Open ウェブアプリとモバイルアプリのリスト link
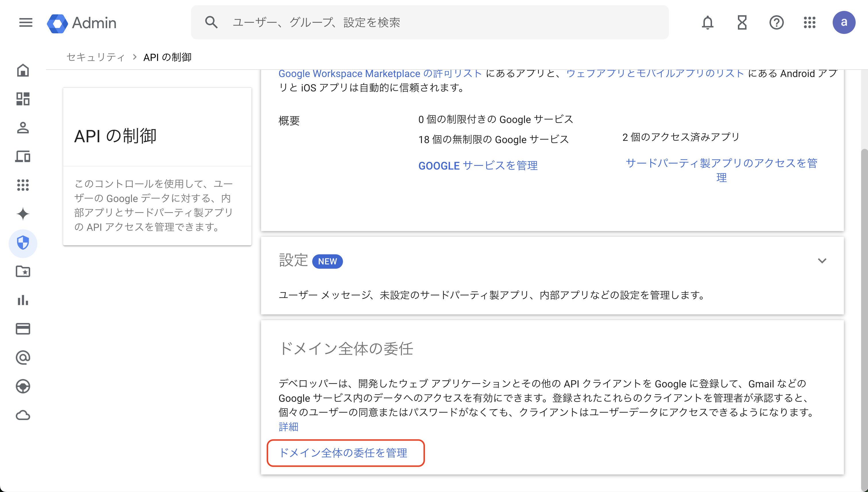This screenshot has height=492, width=868. tap(655, 74)
